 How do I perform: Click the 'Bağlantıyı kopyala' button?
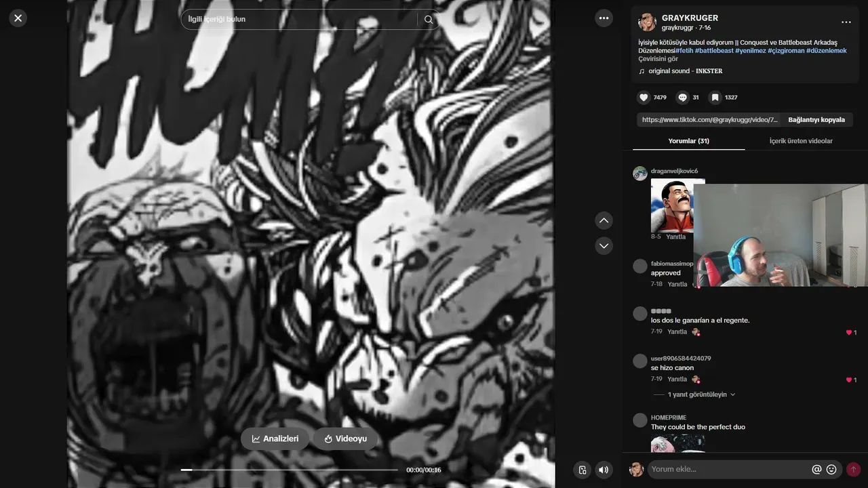click(x=816, y=120)
